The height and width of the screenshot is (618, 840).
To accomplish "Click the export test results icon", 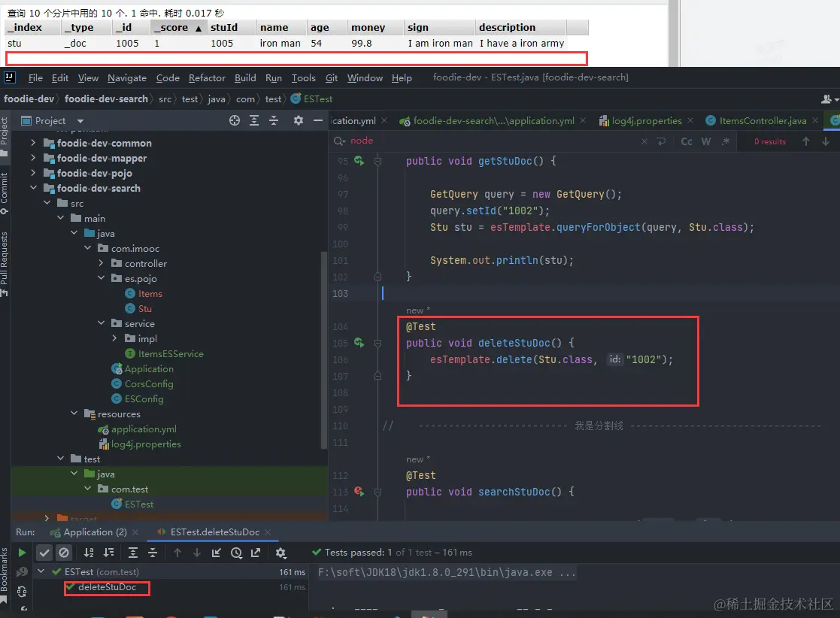I will click(x=256, y=553).
